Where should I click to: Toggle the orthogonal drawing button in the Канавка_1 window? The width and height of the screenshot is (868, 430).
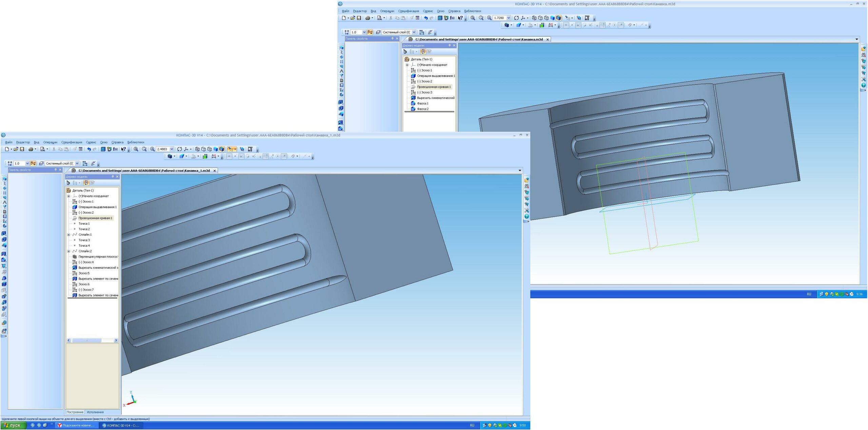click(33, 163)
